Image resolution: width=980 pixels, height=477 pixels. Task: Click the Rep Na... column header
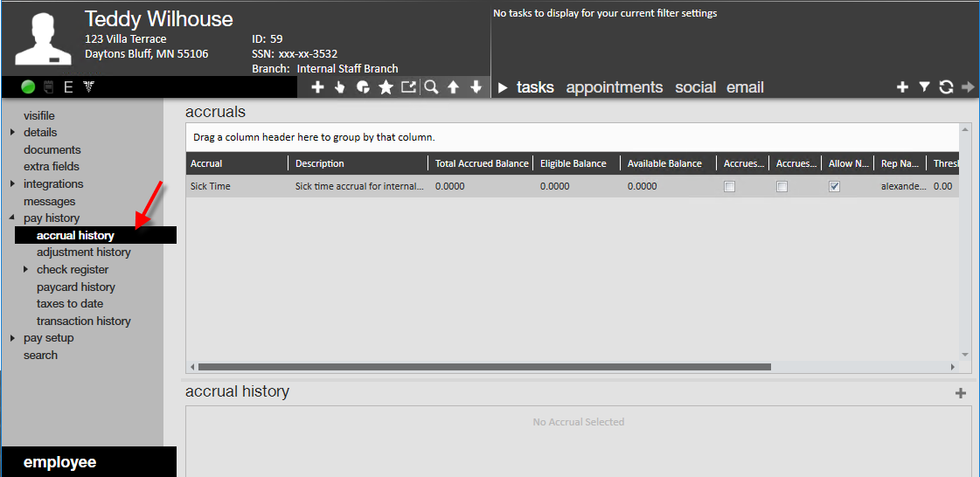click(900, 163)
